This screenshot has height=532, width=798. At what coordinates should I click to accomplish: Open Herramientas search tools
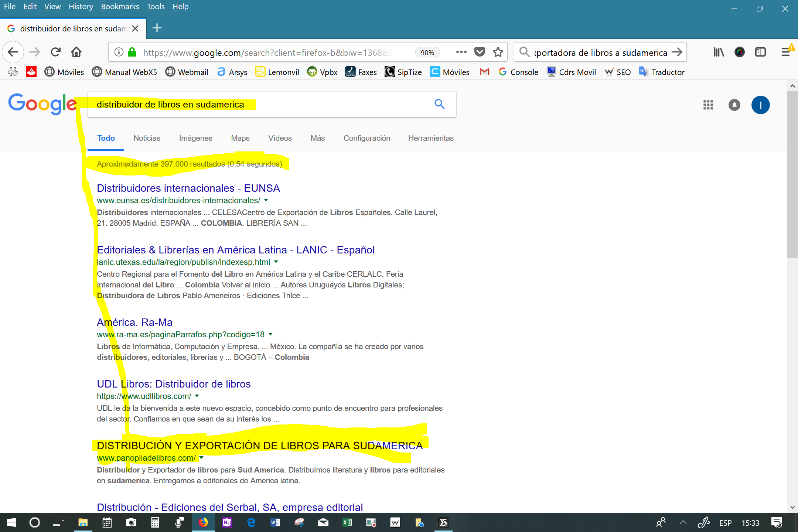pyautogui.click(x=431, y=138)
